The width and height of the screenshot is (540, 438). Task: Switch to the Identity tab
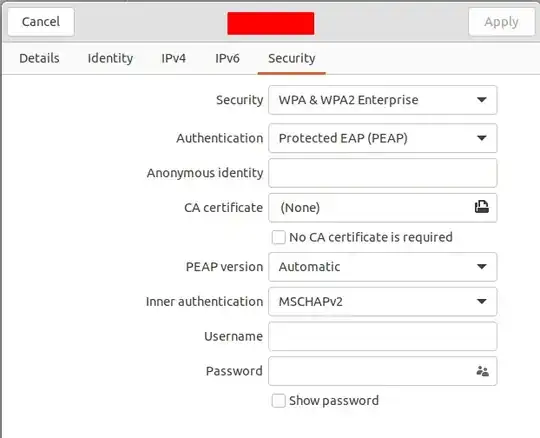point(110,58)
